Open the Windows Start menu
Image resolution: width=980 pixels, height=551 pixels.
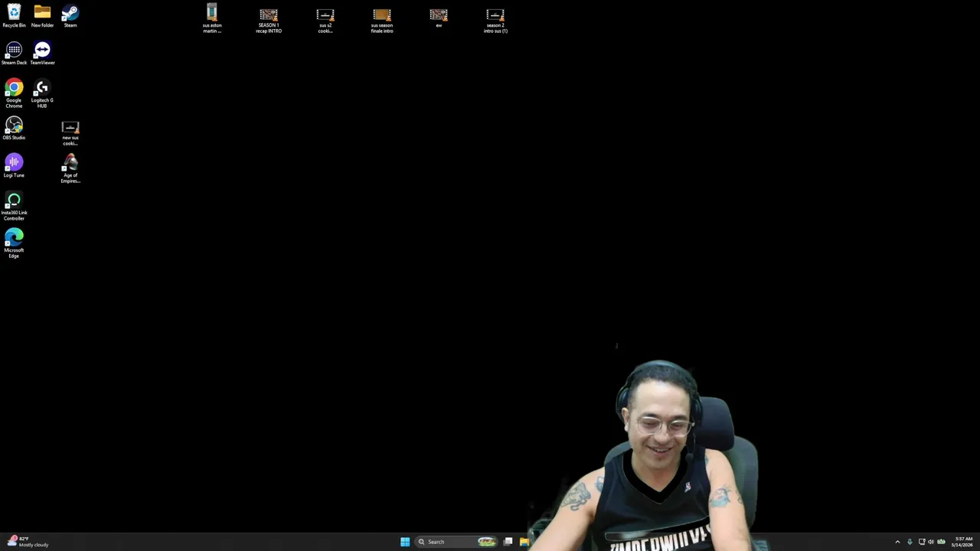click(405, 542)
